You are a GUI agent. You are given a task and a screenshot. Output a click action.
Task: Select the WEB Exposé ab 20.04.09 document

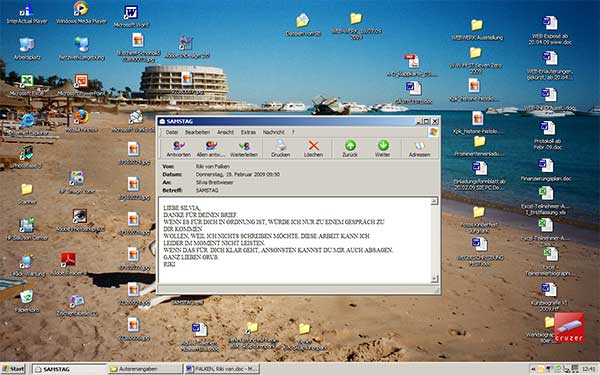tap(550, 31)
